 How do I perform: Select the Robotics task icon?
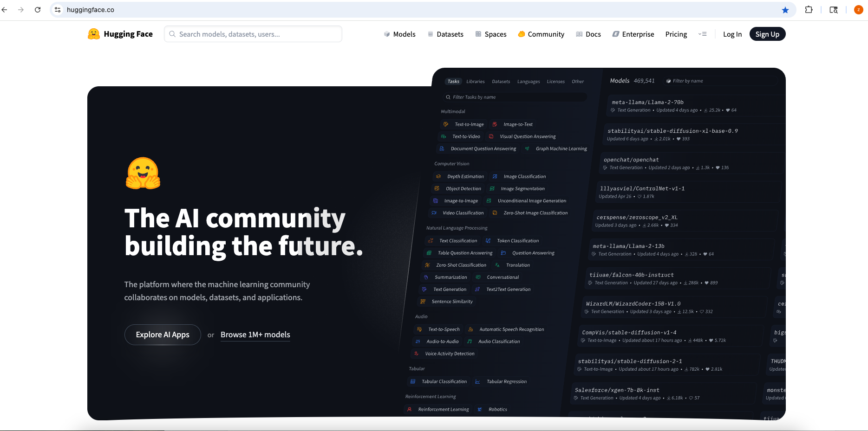481,409
